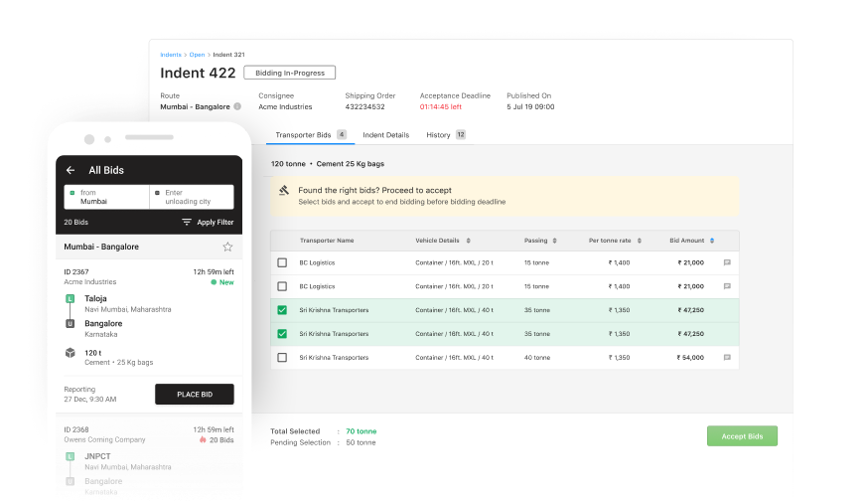Screen dimensions: 868x501
Task: Click the 70 tonne total selected value
Action: 361,431
